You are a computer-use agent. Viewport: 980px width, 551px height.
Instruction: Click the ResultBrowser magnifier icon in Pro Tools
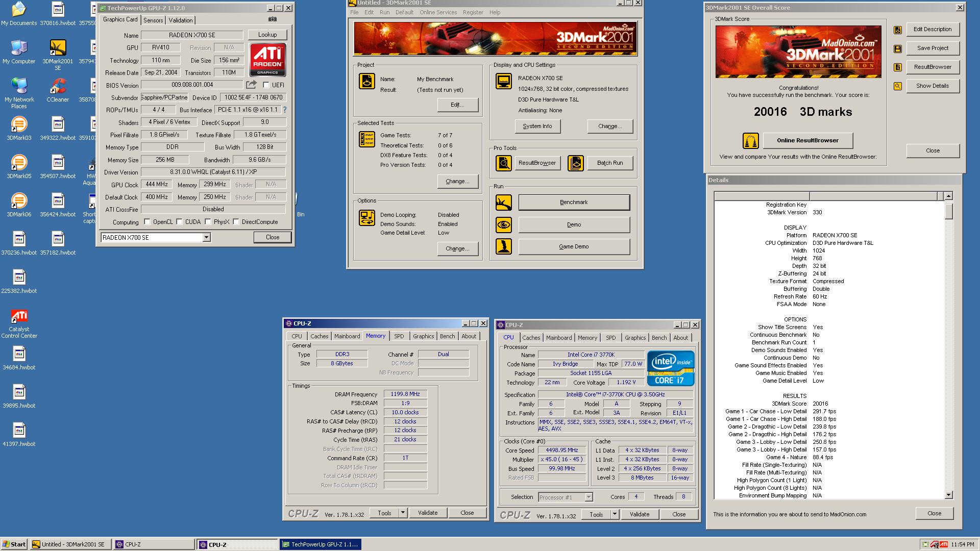[504, 163]
